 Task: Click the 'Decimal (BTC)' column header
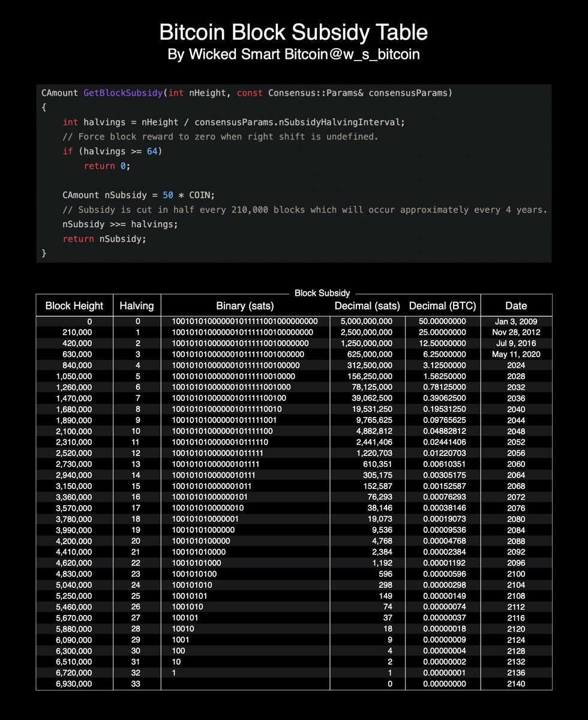tap(442, 305)
